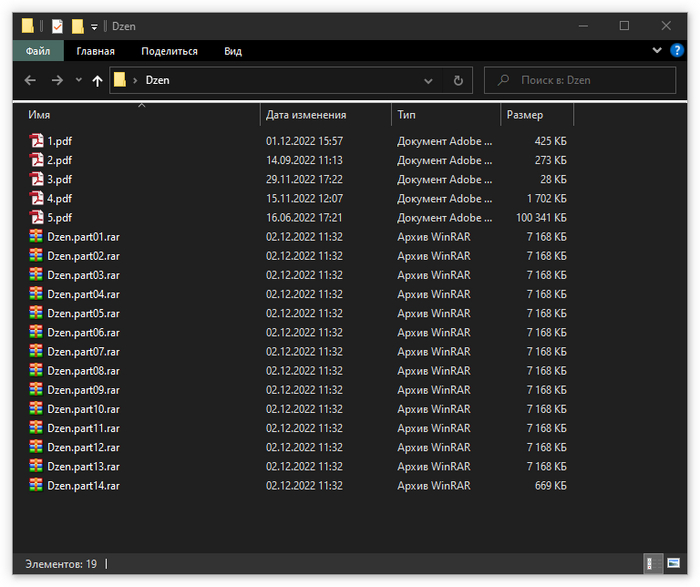Click the Back navigation arrow

tap(31, 81)
